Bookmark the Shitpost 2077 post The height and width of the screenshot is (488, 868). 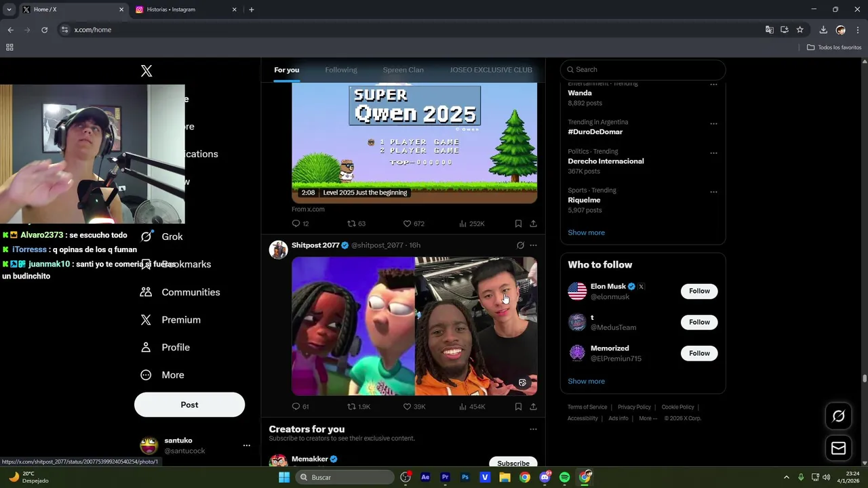(x=518, y=407)
